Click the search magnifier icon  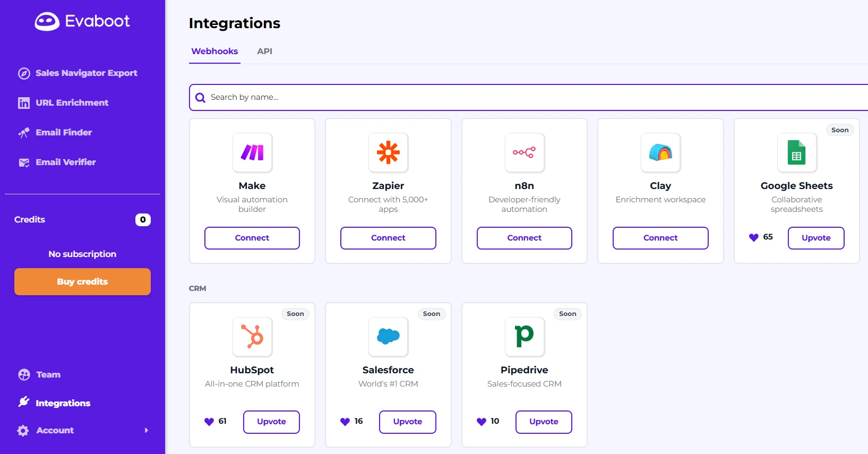(x=200, y=98)
